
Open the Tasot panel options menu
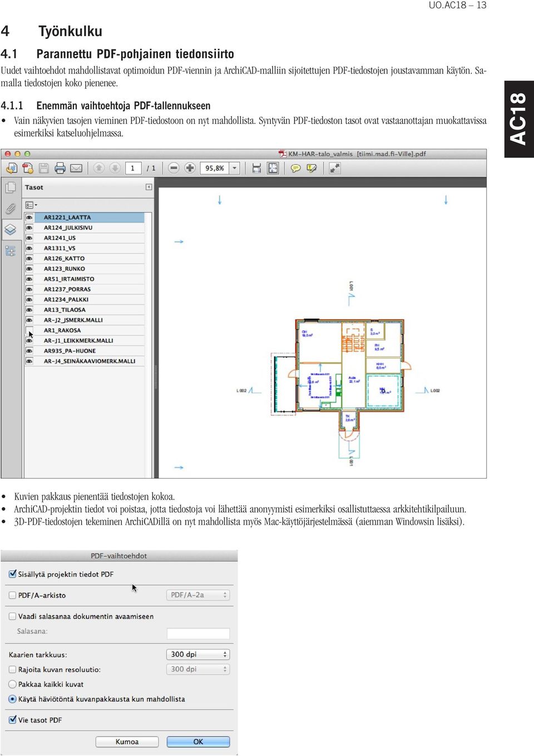pyautogui.click(x=31, y=205)
